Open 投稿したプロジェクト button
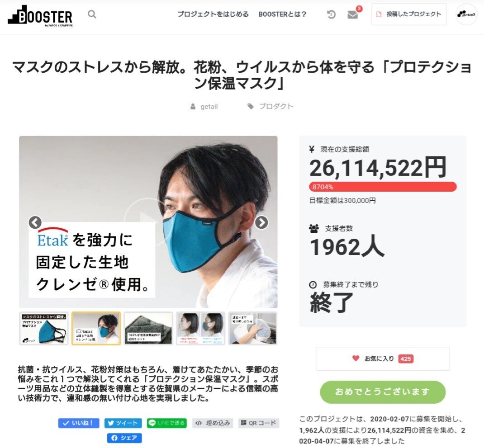The width and height of the screenshot is (484, 448). click(408, 14)
